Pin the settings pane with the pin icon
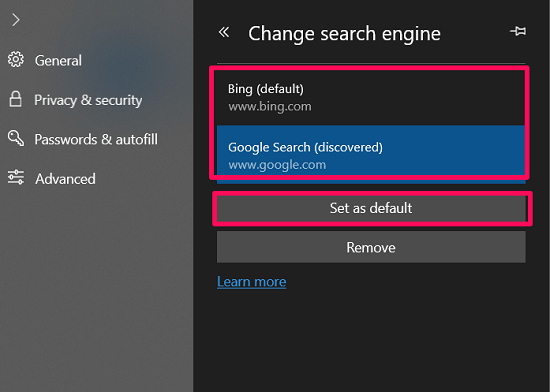This screenshot has width=550, height=392. 518,31
